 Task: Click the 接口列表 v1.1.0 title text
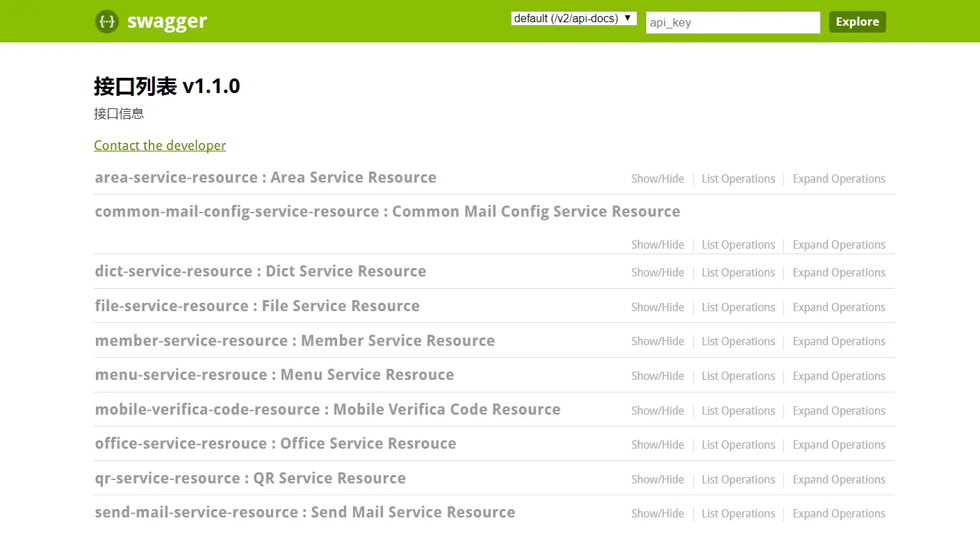coord(167,86)
